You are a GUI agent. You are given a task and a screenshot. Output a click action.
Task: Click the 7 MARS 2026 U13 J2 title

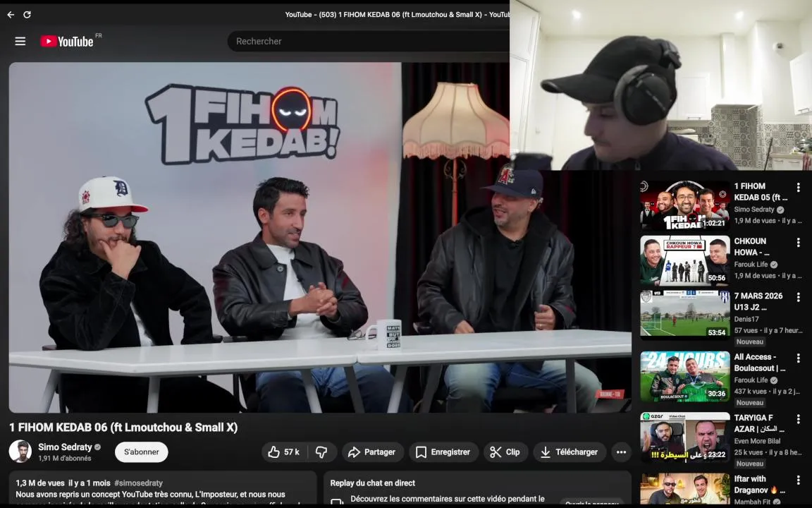click(x=758, y=301)
